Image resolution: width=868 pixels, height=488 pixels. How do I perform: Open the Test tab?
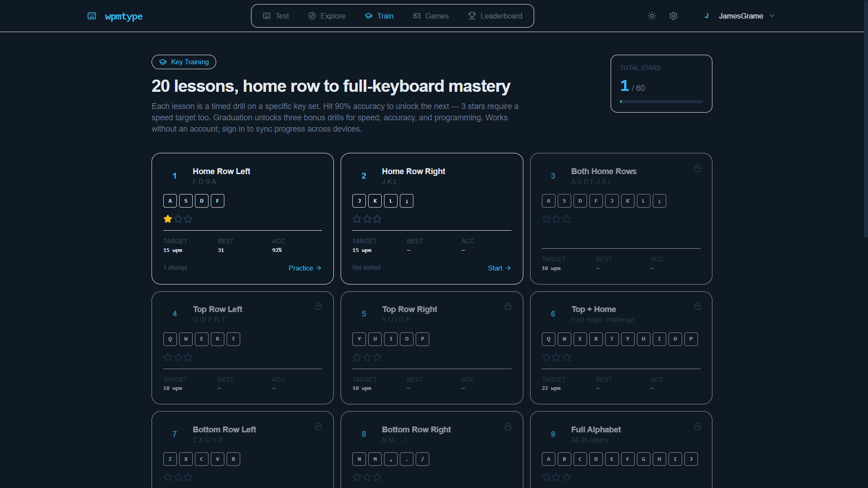click(276, 16)
